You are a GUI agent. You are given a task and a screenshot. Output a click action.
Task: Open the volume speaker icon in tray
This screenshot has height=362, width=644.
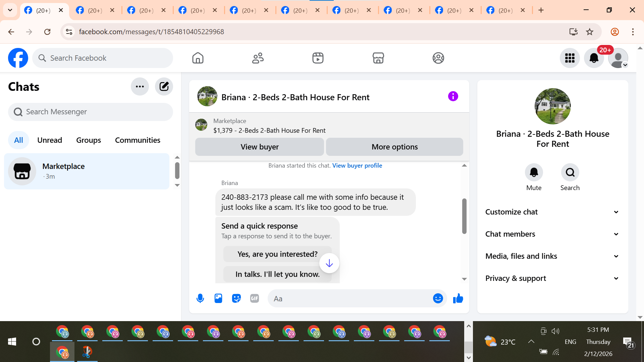tap(555, 331)
